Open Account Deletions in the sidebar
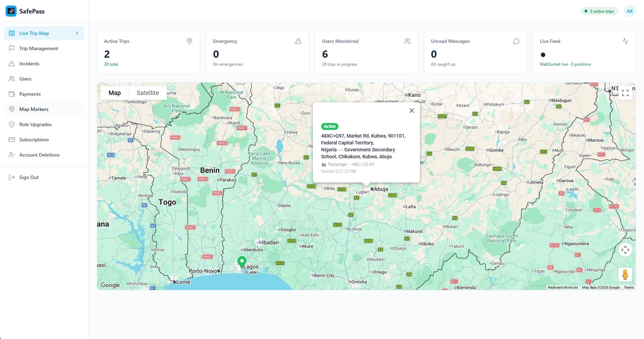 pyautogui.click(x=44, y=155)
